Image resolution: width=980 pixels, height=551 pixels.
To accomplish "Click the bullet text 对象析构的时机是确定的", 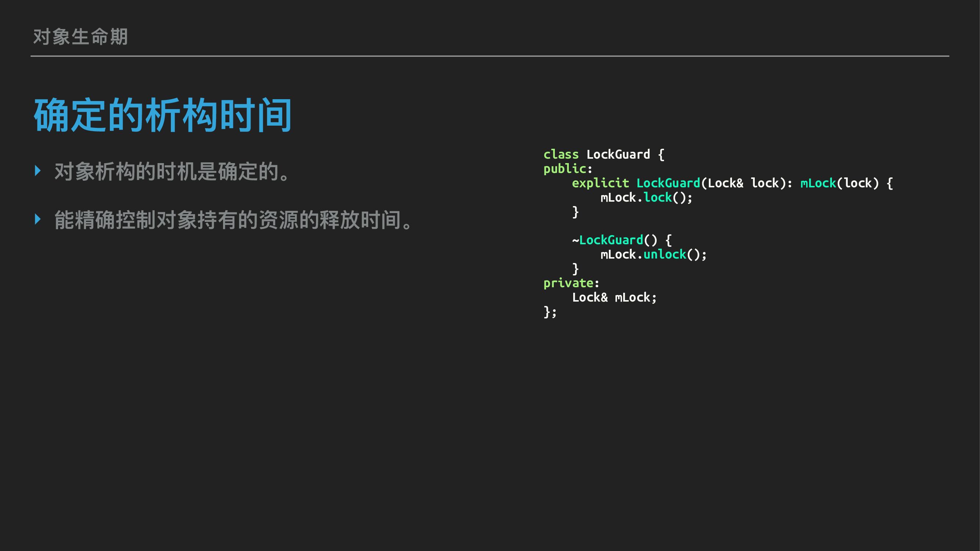I will [172, 172].
